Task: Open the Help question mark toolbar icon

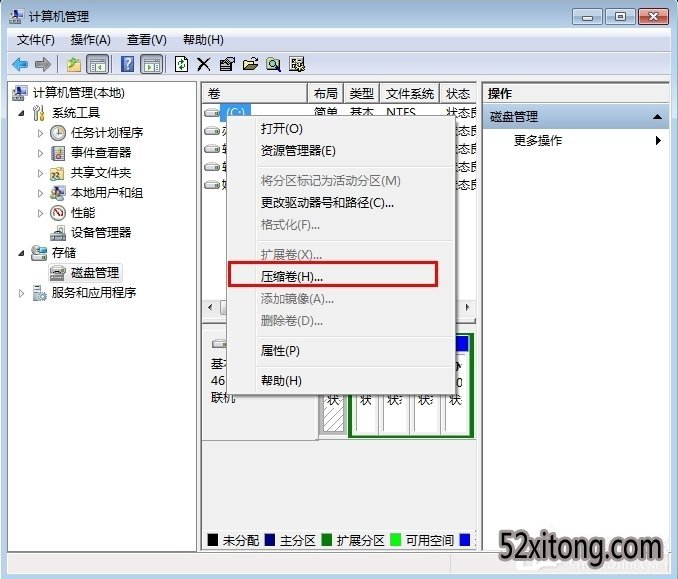Action: point(127,64)
